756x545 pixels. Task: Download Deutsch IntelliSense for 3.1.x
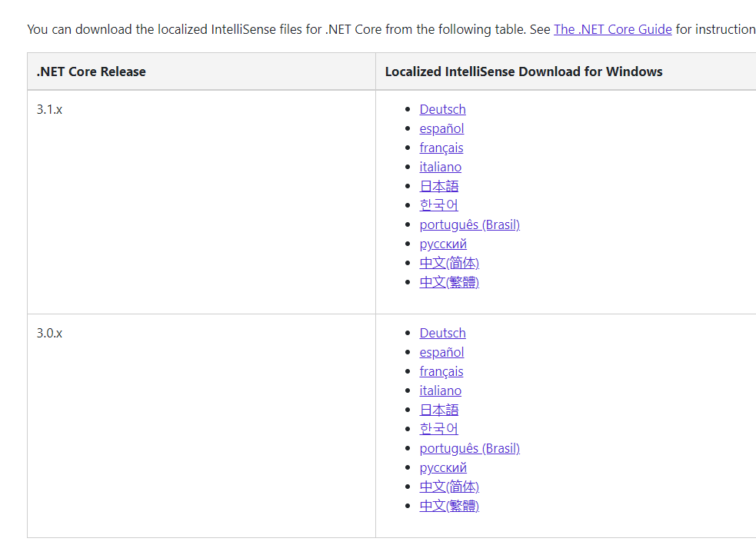pos(443,109)
